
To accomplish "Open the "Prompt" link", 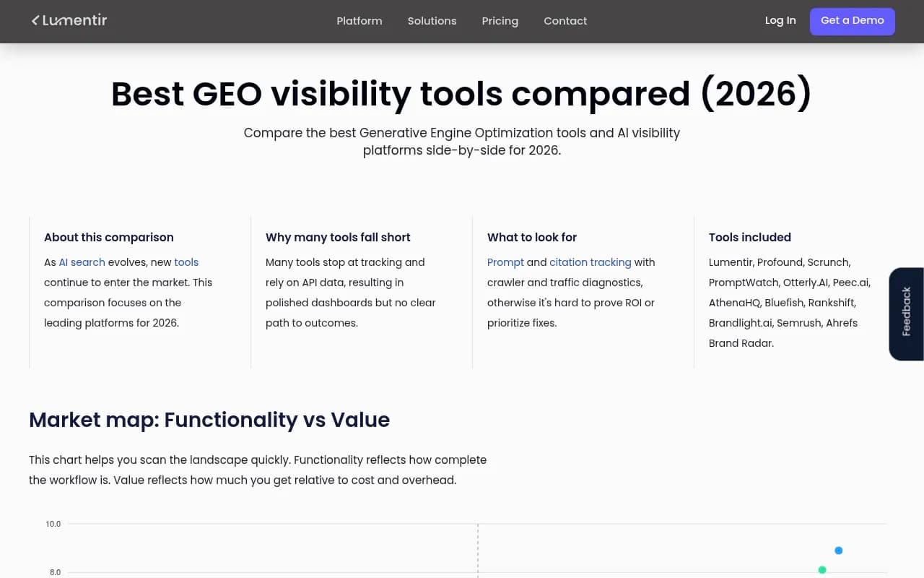I will pyautogui.click(x=505, y=262).
